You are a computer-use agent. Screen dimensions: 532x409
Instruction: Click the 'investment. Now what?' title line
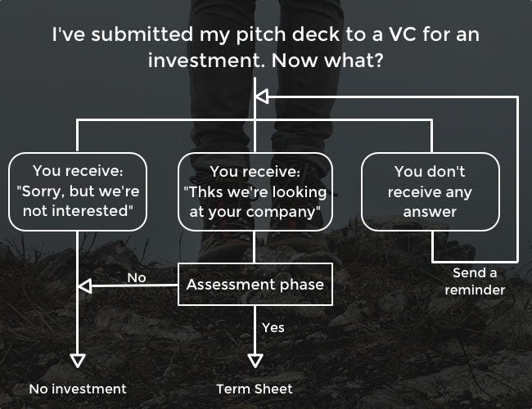point(266,61)
